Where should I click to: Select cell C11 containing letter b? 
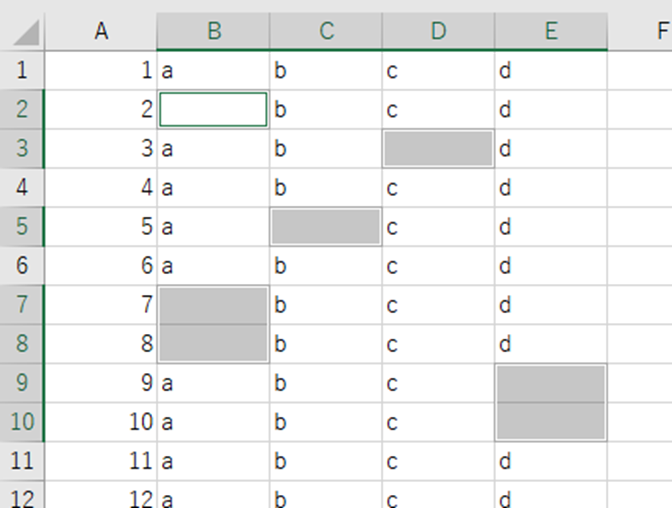pyautogui.click(x=326, y=461)
